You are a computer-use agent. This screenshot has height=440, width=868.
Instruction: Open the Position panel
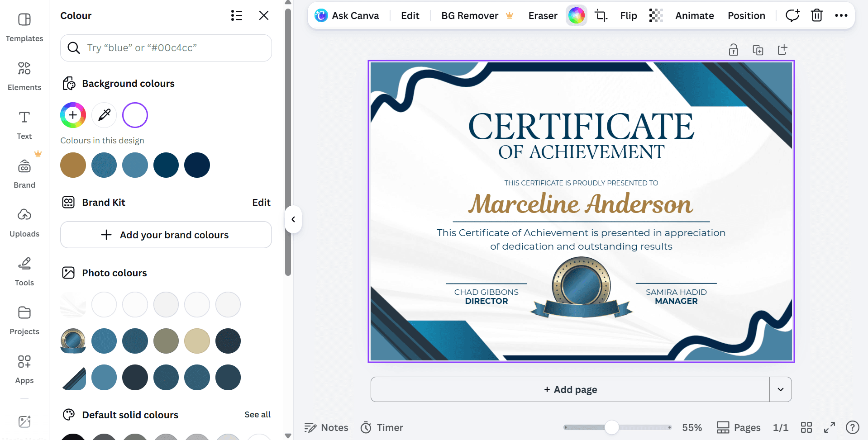[746, 16]
